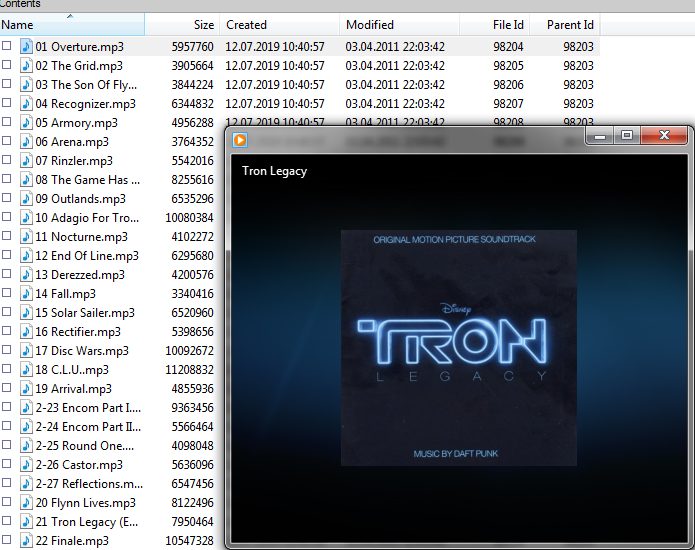The height and width of the screenshot is (550, 695).
Task: Click the mp3 icon of 2-23 Encom Part I
Action: pyautogui.click(x=26, y=408)
